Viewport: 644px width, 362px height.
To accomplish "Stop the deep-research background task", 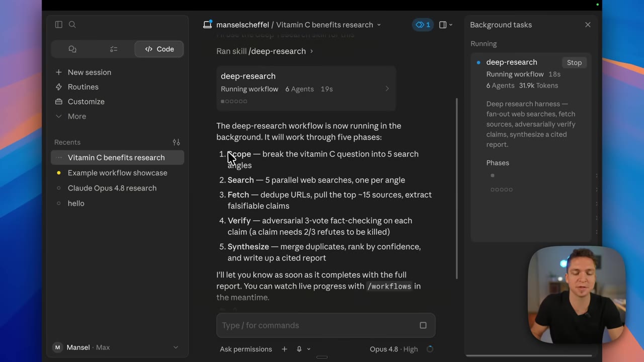I will tap(574, 63).
